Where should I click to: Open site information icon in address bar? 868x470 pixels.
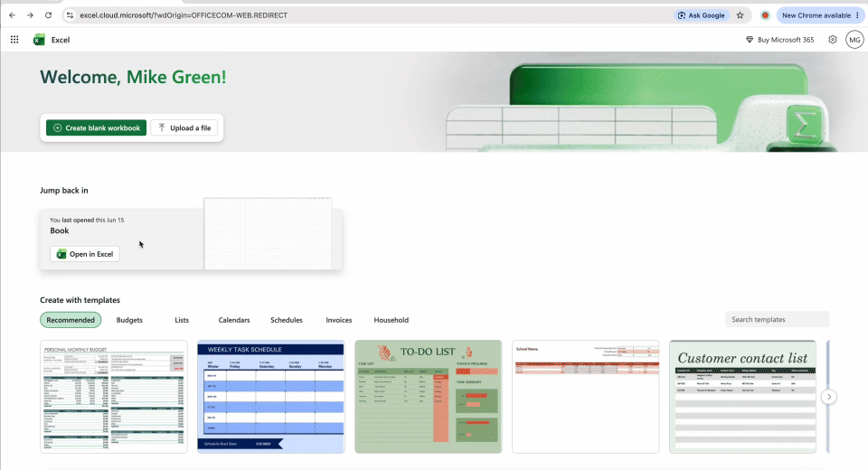(70, 15)
